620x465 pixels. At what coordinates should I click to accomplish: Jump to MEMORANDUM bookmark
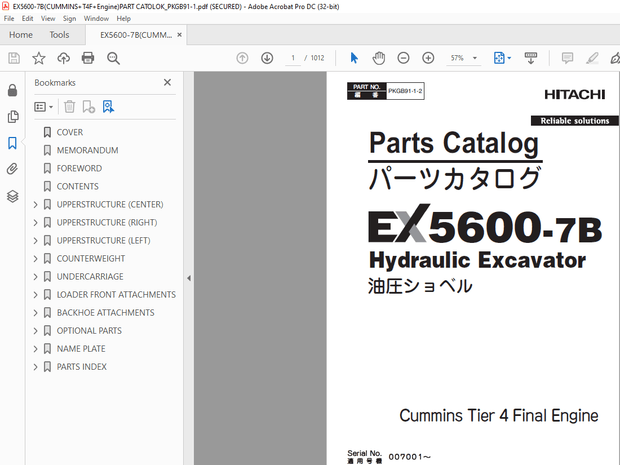[x=87, y=150]
